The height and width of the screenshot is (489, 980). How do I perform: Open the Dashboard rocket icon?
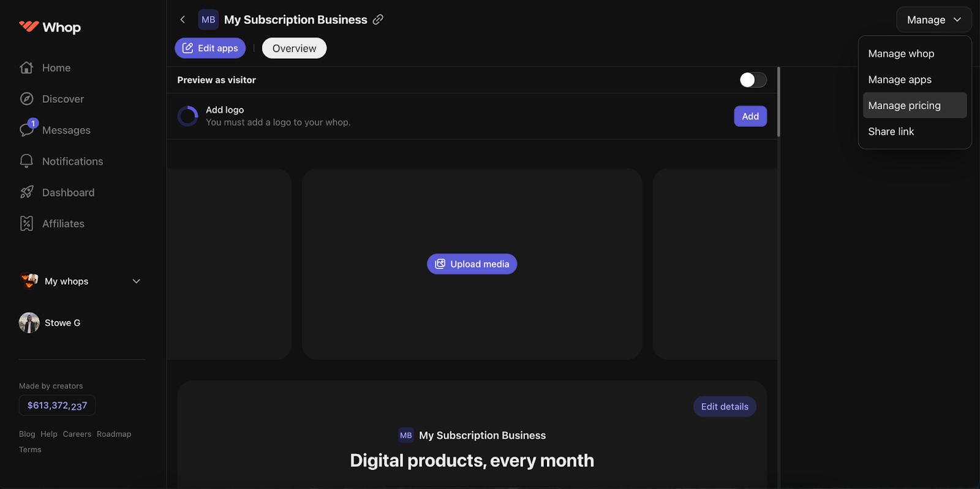click(x=26, y=192)
